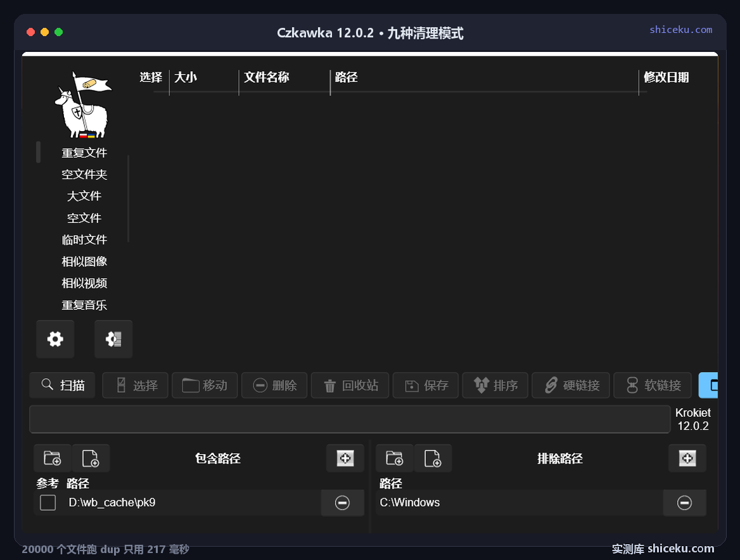Open the shiceku.com link in title bar
The width and height of the screenshot is (740, 560).
pos(680,29)
